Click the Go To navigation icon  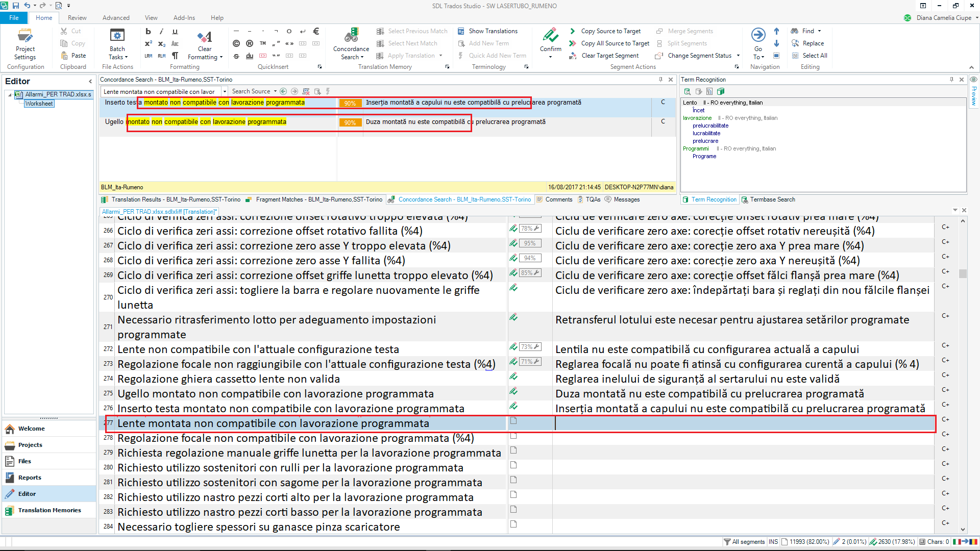[x=758, y=35]
